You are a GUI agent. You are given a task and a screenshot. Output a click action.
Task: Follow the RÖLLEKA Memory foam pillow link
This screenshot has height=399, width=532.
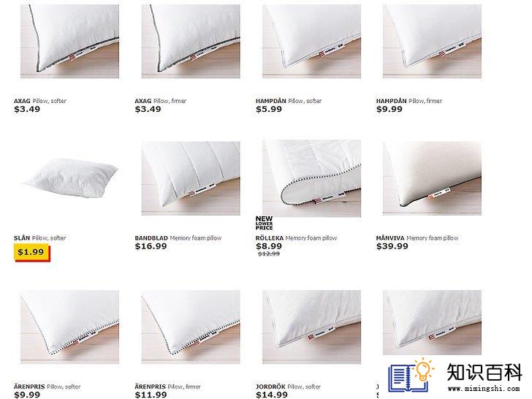[x=296, y=237]
